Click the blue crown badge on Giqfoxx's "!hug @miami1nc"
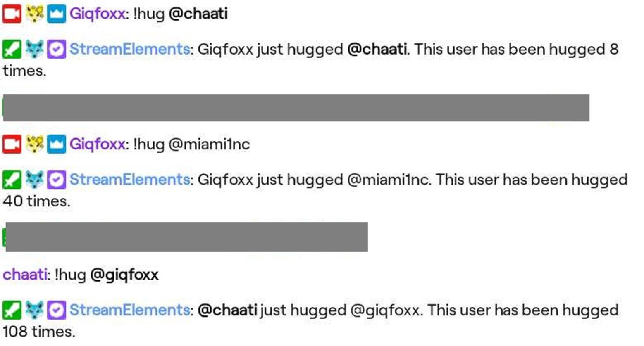The image size is (644, 346). [56, 145]
